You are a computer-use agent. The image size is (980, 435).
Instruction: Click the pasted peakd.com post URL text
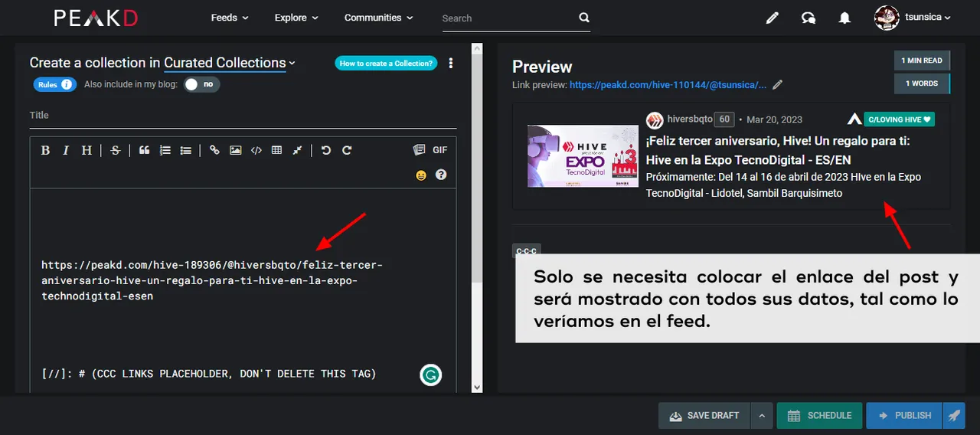(212, 280)
